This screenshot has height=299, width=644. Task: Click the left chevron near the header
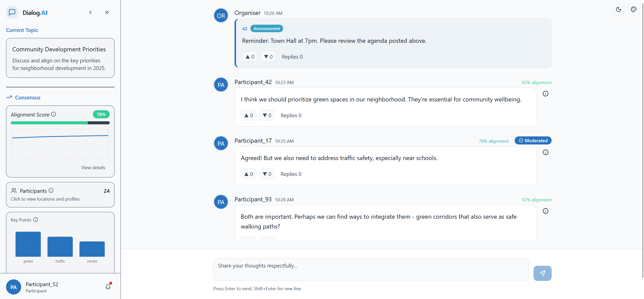click(x=90, y=12)
